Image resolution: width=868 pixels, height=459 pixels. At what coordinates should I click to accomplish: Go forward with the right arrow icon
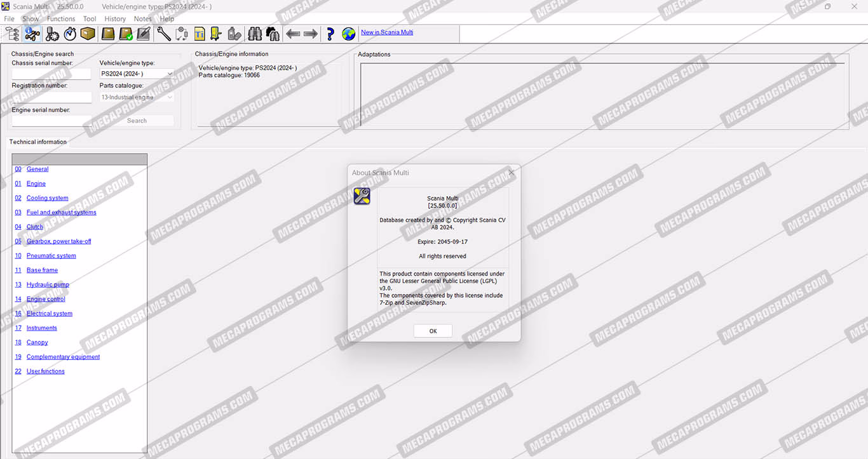click(x=311, y=34)
